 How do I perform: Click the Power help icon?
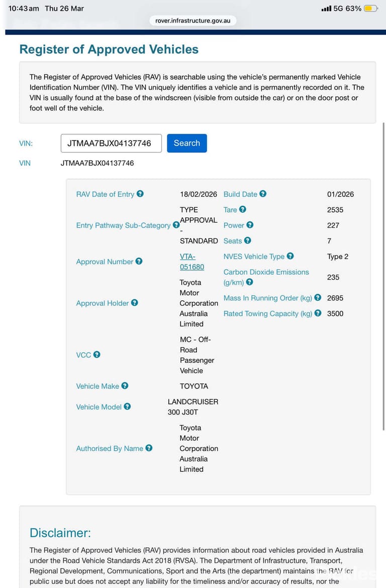tap(250, 225)
